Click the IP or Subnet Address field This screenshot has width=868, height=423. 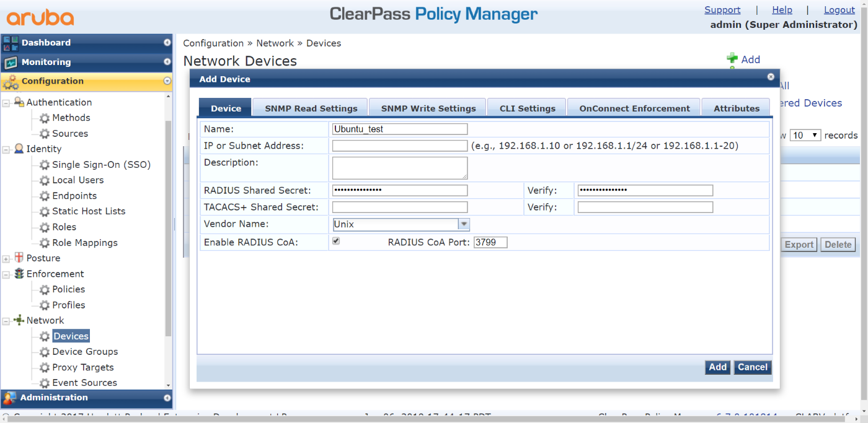400,146
